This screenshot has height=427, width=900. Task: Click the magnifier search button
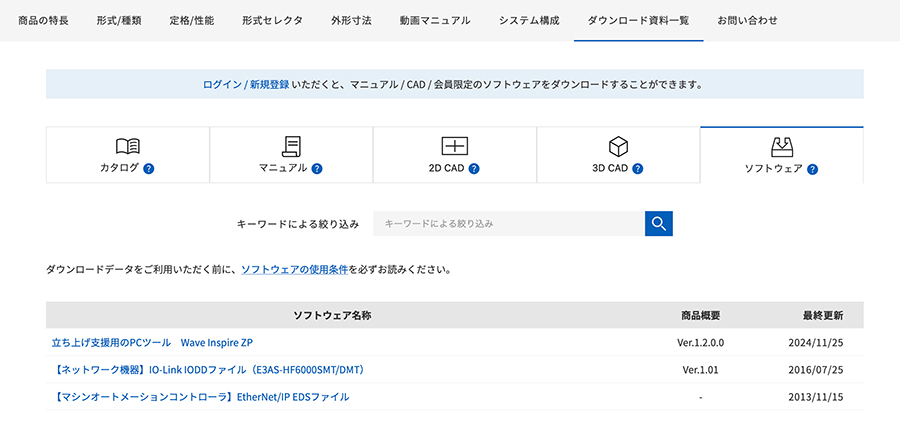point(658,224)
